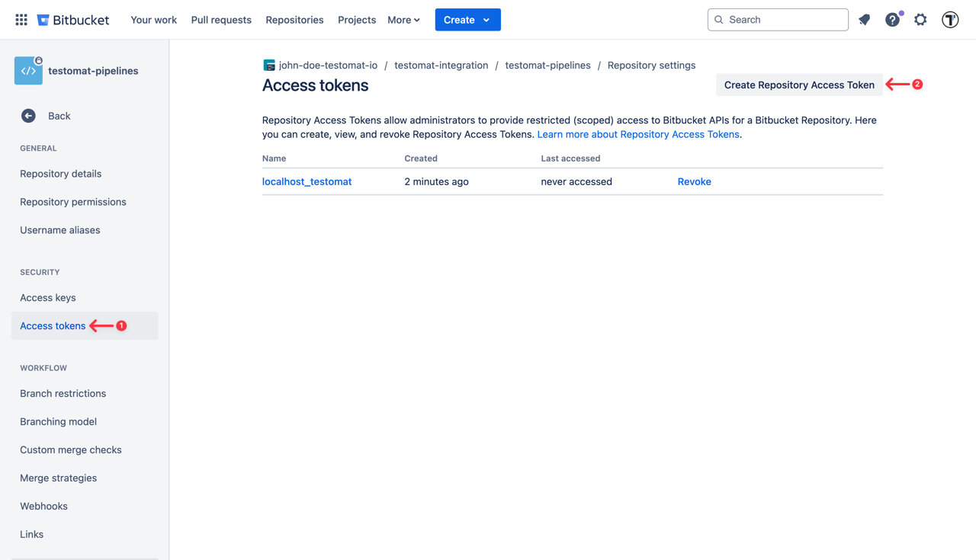The width and height of the screenshot is (976, 560).
Task: Click the 'never accessed' cell
Action: 576,181
